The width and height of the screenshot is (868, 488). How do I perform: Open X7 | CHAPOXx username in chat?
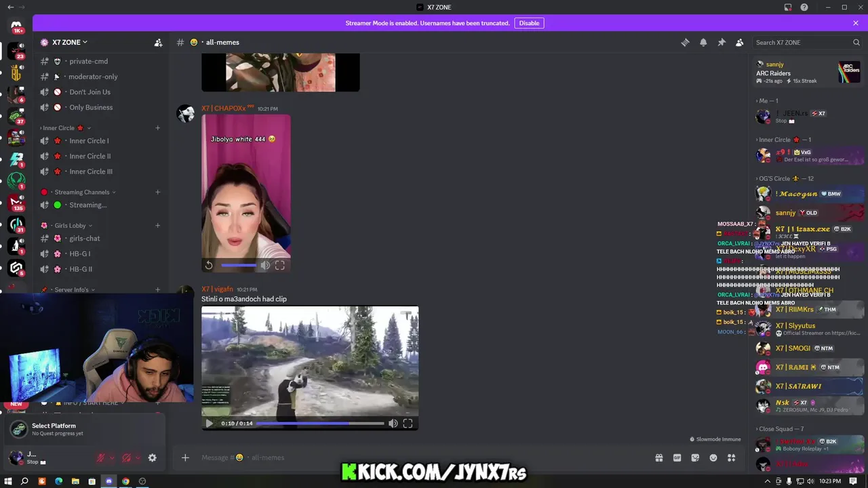point(227,108)
